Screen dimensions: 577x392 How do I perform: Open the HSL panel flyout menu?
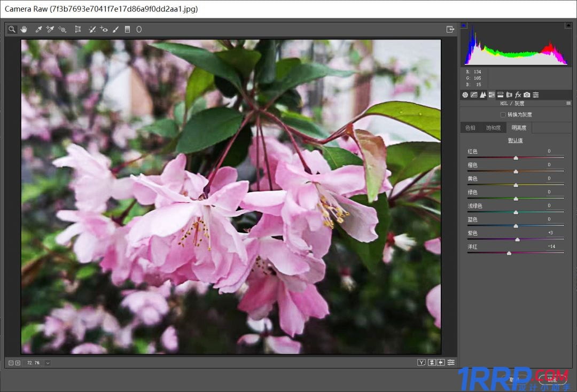(568, 104)
